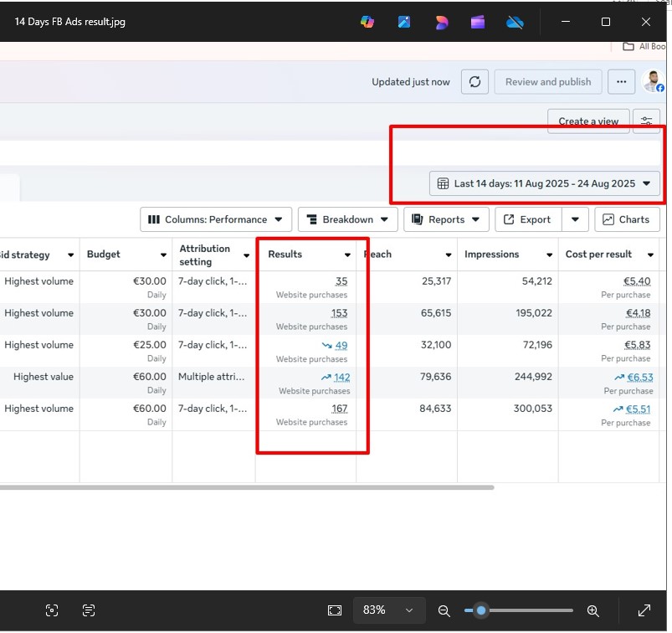This screenshot has height=633, width=672.
Task: Open the 83% zoom level dropdown
Action: pyautogui.click(x=389, y=610)
